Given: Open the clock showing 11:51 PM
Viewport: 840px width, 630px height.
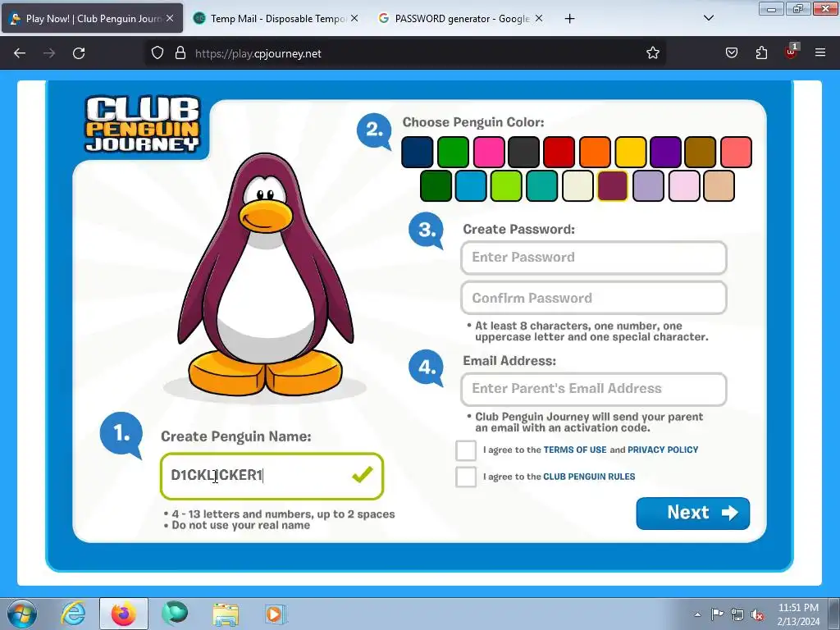Looking at the screenshot, I should pyautogui.click(x=798, y=614).
